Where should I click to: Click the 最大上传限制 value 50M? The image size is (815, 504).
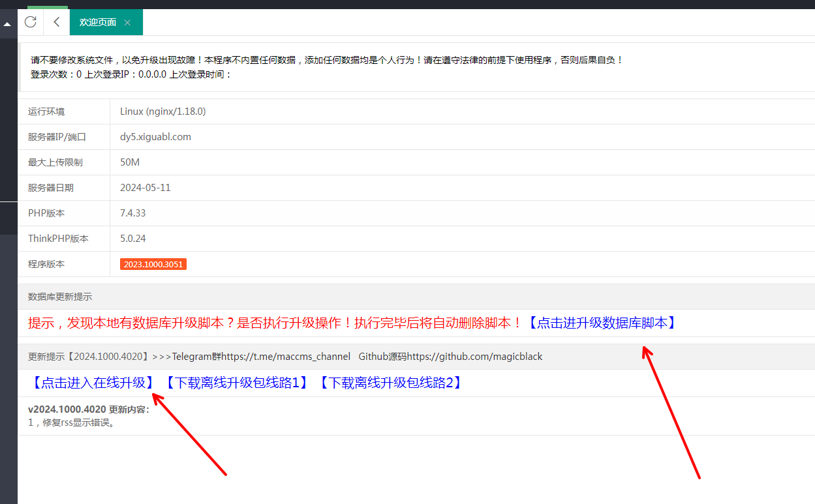(x=130, y=162)
